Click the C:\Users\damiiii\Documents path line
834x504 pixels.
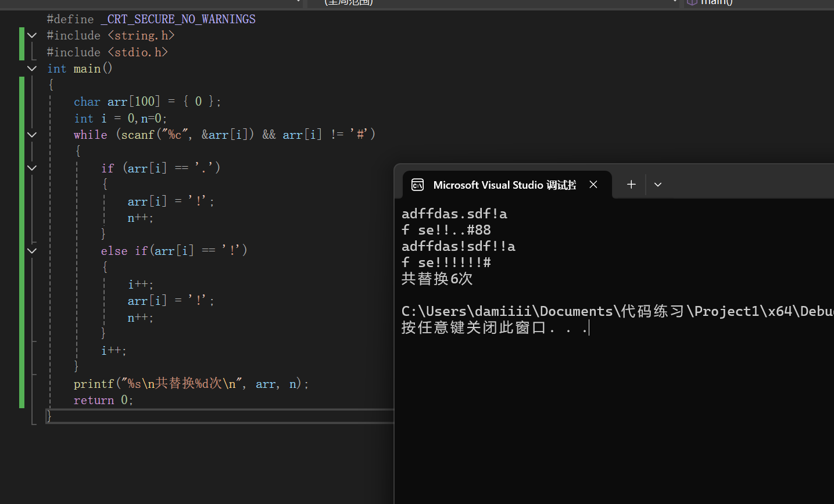coord(617,312)
